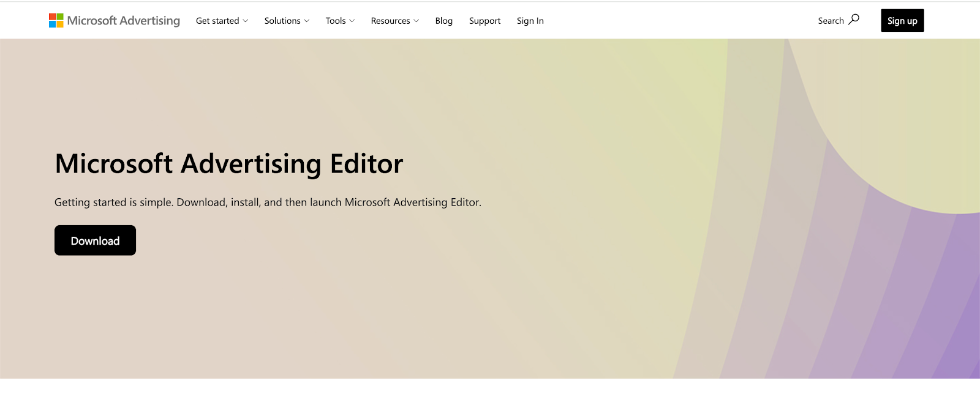Open the Tools dropdown menu
The width and height of the screenshot is (980, 416).
(x=341, y=21)
